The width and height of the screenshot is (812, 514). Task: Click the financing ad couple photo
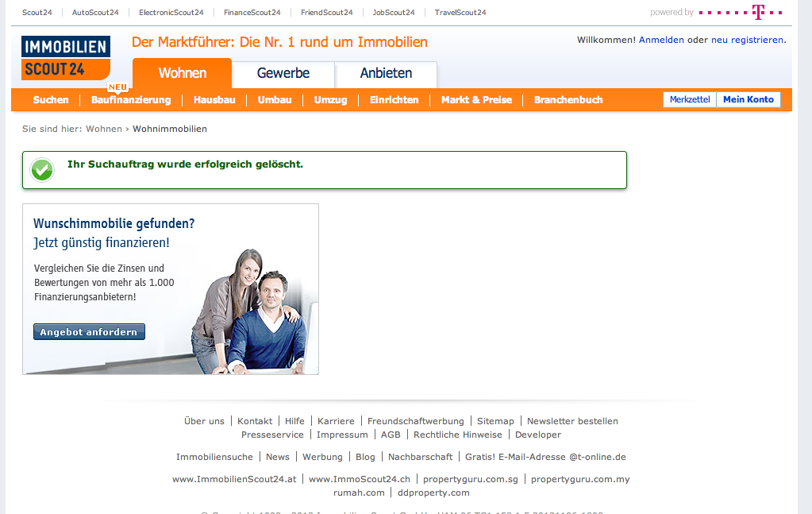(x=250, y=312)
